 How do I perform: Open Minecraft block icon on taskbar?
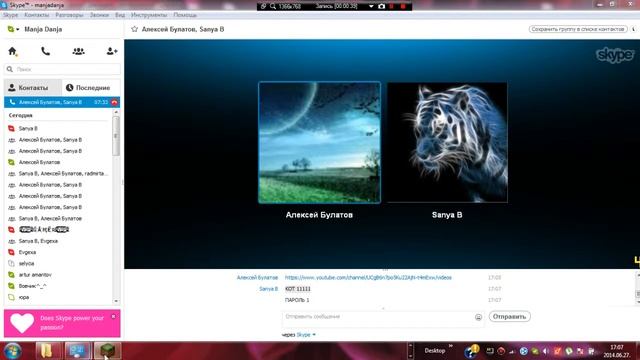107,351
